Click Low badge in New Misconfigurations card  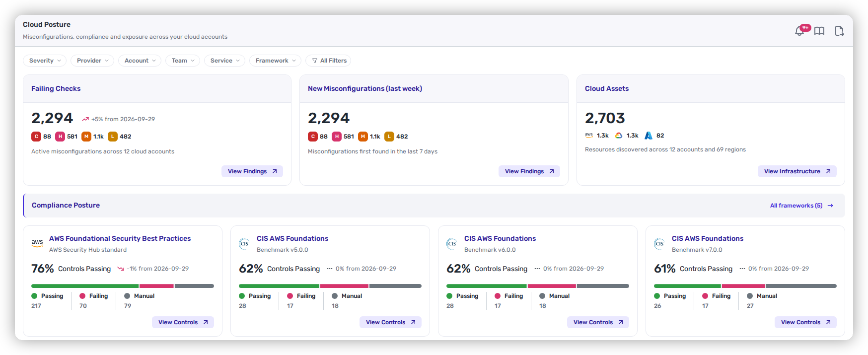(x=389, y=137)
